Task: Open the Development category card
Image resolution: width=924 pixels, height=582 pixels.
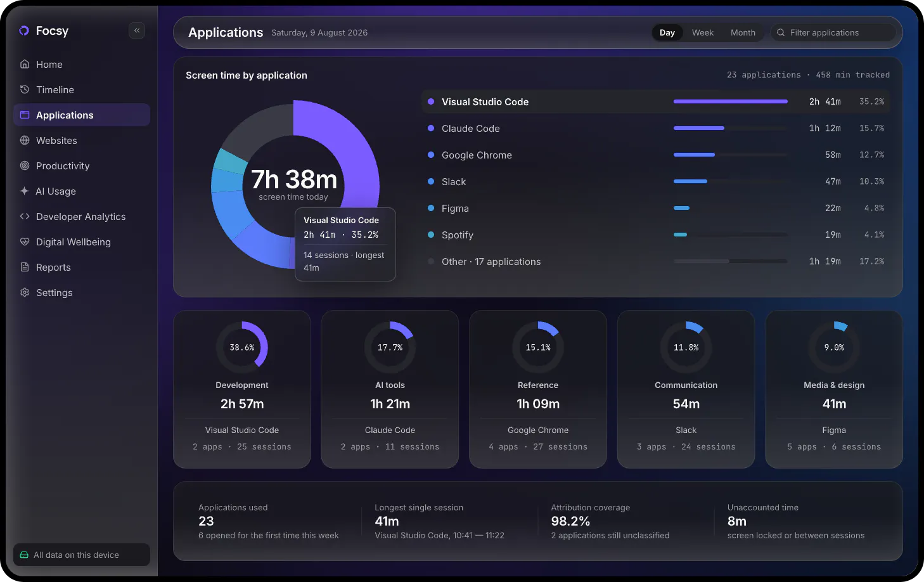Action: tap(242, 389)
